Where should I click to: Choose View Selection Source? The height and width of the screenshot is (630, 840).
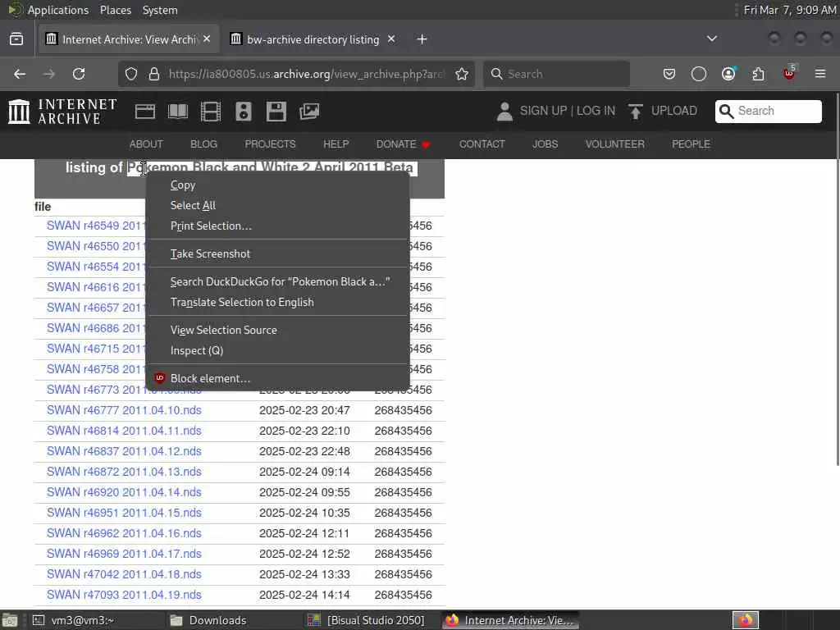click(x=277, y=330)
